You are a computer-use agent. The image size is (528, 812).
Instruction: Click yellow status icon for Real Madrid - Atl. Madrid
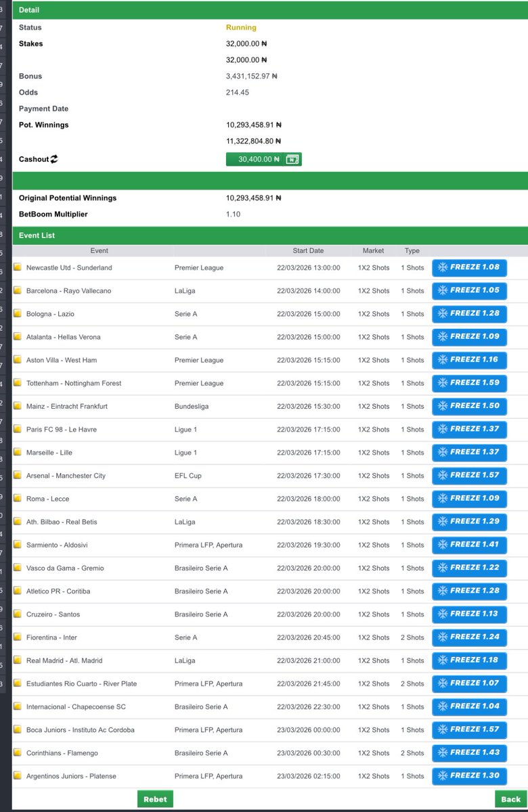coord(18,660)
